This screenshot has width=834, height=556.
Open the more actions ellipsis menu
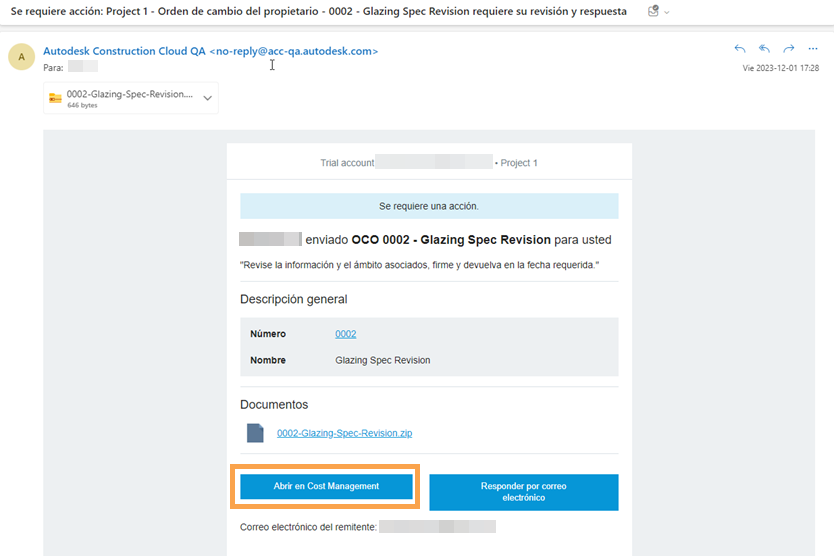(x=813, y=49)
